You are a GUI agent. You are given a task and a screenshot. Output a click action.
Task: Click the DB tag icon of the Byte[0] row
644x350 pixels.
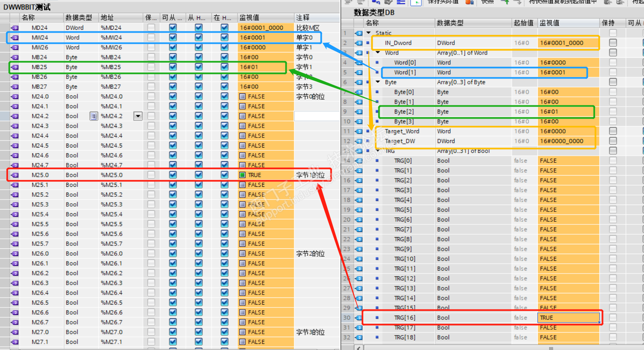[359, 92]
